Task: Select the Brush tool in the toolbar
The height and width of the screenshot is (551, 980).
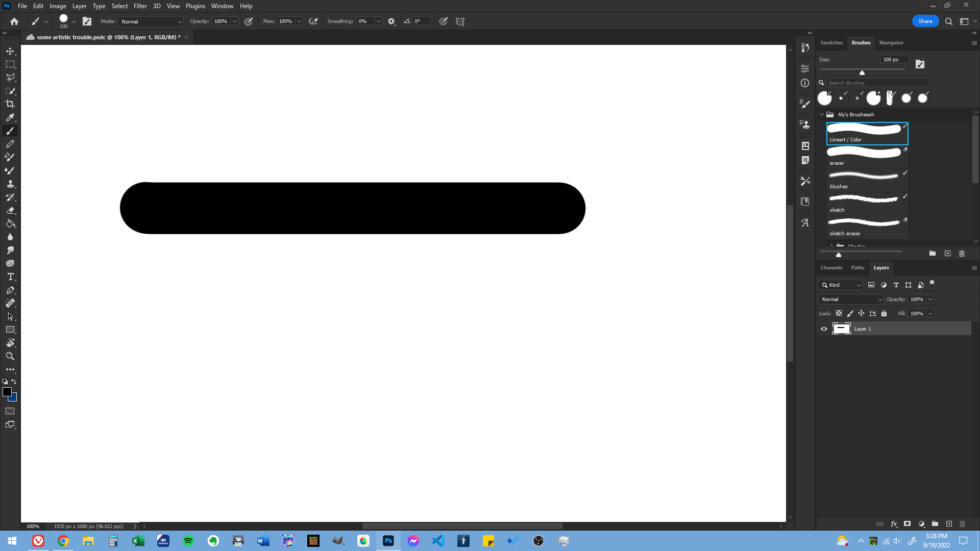Action: point(10,131)
